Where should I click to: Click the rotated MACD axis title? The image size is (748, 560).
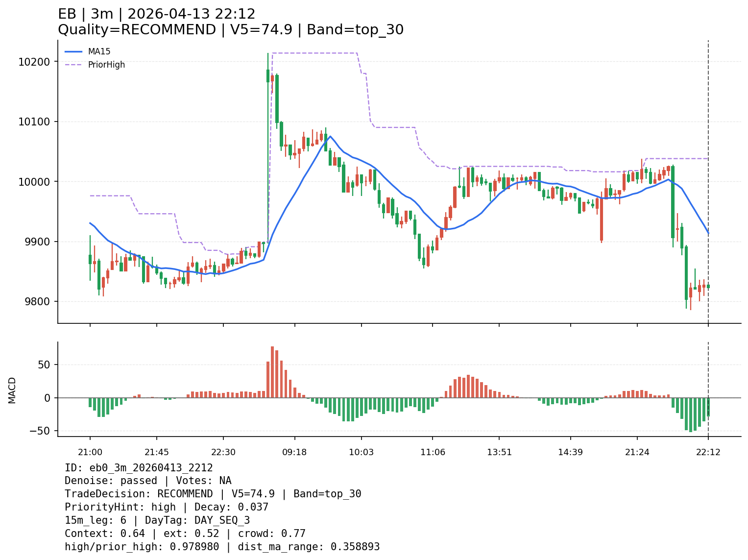12,390
